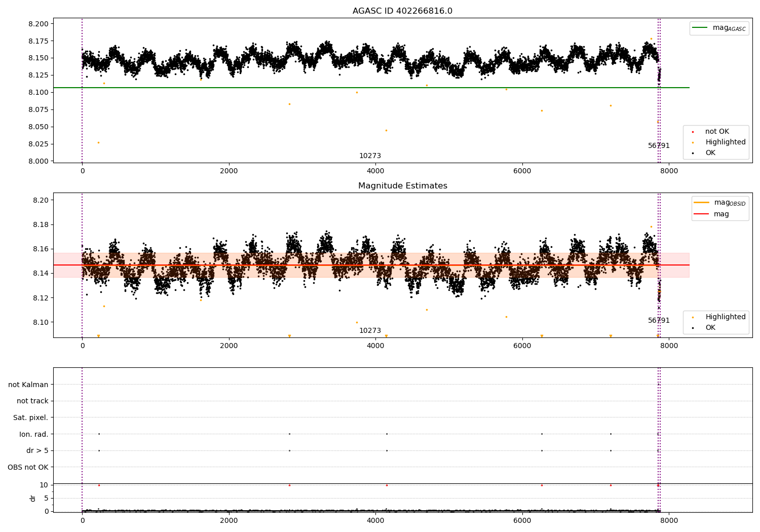Click the orange line sample beside mag OBSID
760x532 pixels.
point(701,203)
